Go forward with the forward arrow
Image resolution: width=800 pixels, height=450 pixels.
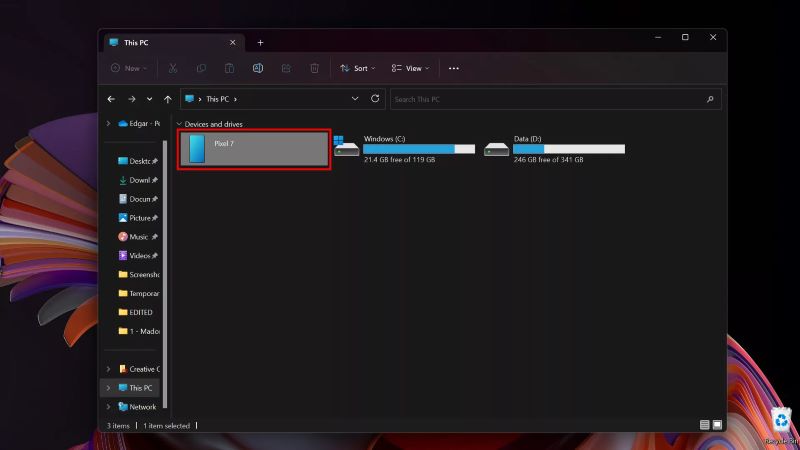[132, 99]
